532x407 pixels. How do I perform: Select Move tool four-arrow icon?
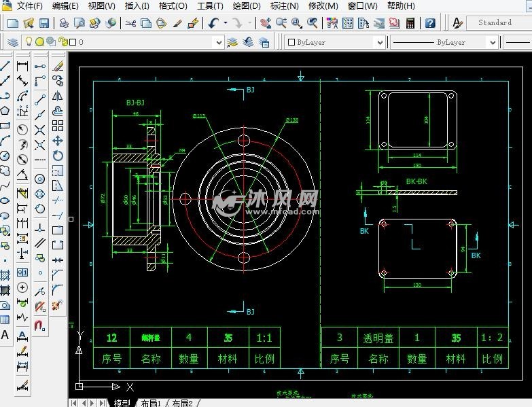point(58,141)
